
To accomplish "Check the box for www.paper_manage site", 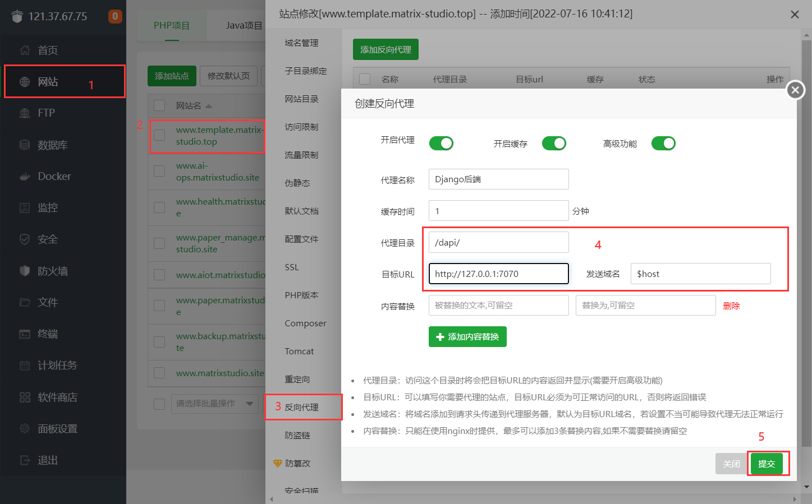I will 159,243.
